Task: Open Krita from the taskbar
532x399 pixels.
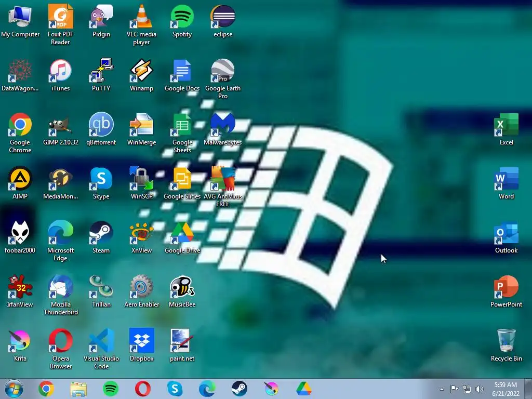Action: point(271,389)
